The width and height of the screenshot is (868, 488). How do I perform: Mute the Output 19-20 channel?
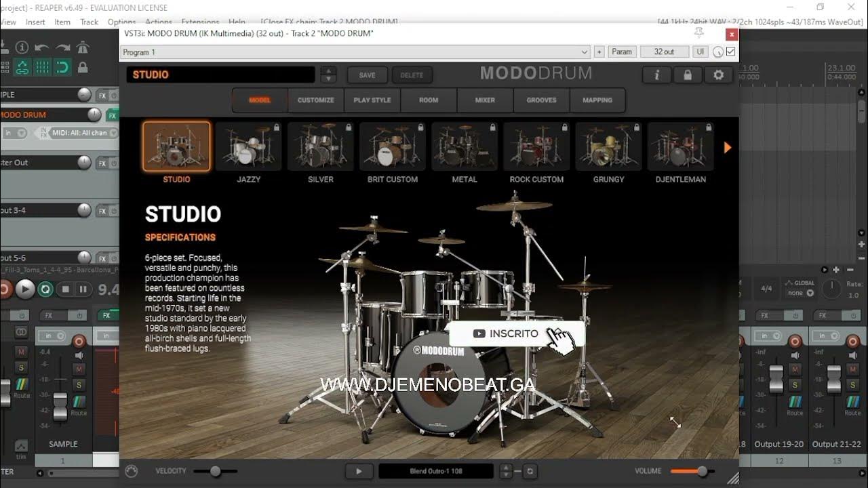(794, 369)
